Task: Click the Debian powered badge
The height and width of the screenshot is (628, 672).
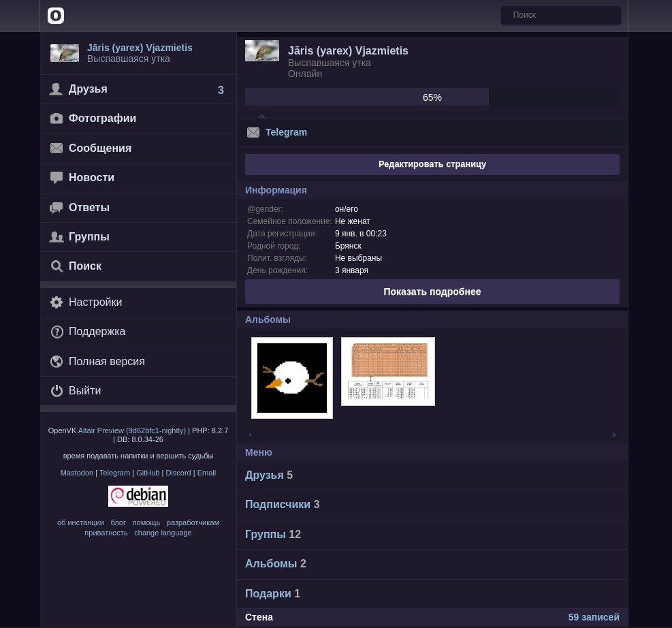Action: coord(138,496)
